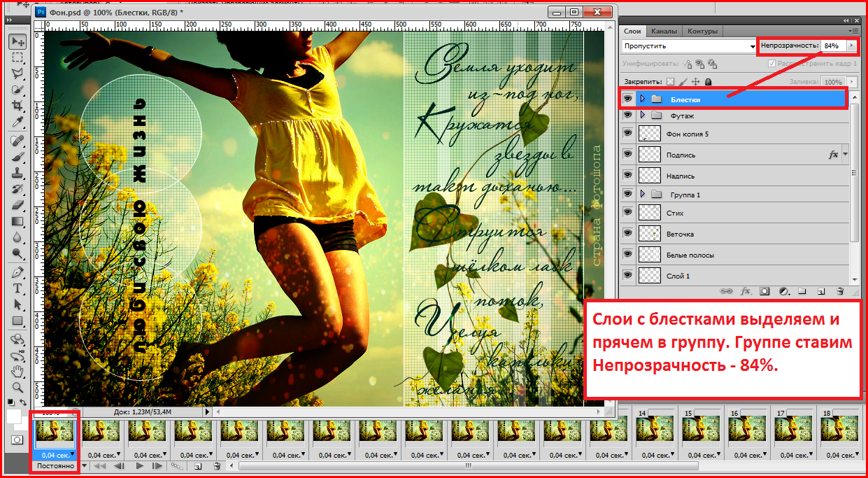Screen dimensions: 868x478
Task: Select the 3D Orbit camera tool
Action: [x=18, y=356]
